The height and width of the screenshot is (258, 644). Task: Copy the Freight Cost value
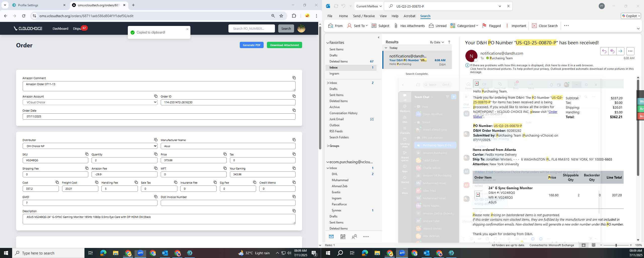(97, 182)
